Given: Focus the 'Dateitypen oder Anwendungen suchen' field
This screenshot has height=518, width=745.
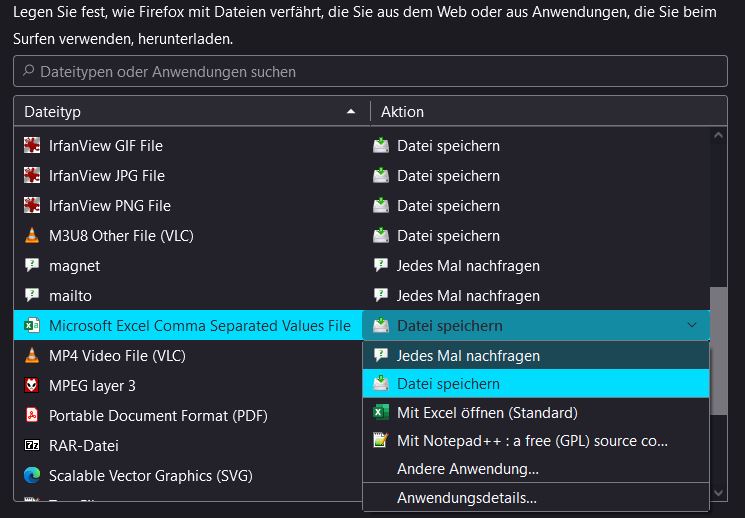Looking at the screenshot, I should [371, 71].
